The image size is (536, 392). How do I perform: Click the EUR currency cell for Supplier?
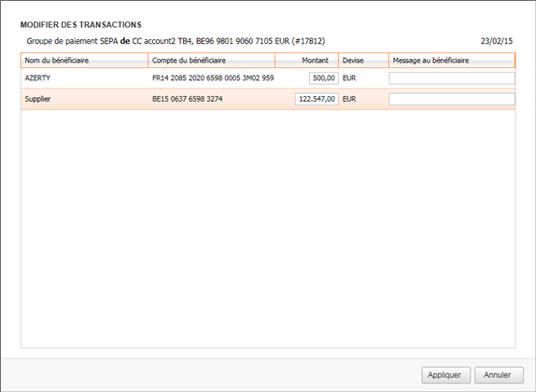(349, 99)
